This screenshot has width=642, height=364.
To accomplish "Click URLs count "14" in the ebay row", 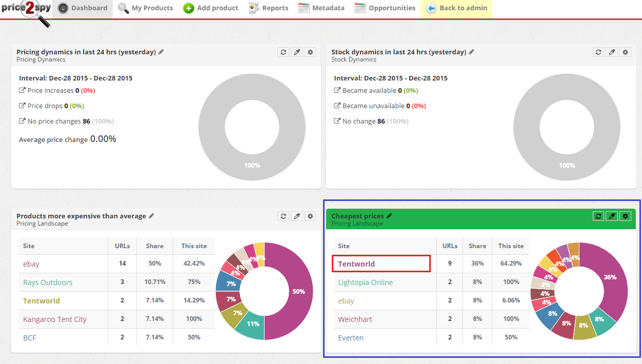I will coord(122,264).
